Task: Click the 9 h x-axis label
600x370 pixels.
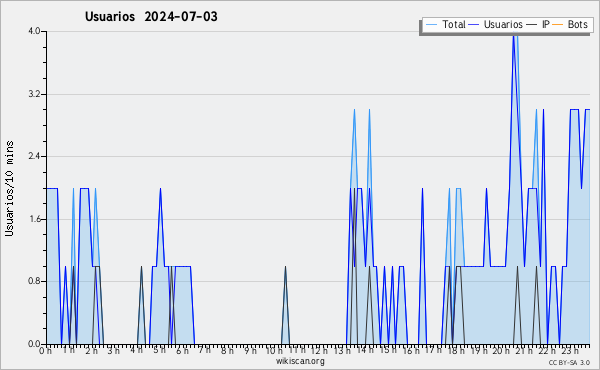Action: point(250,351)
